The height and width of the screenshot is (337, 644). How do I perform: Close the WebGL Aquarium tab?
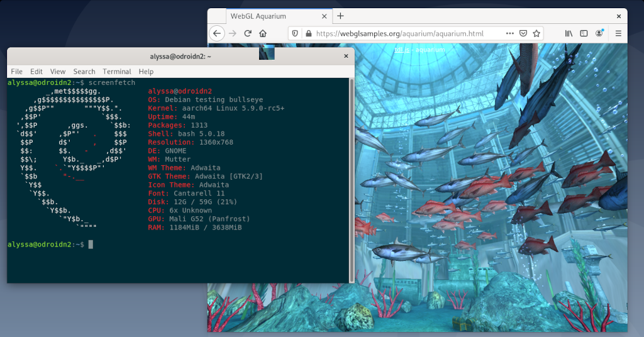click(x=324, y=16)
